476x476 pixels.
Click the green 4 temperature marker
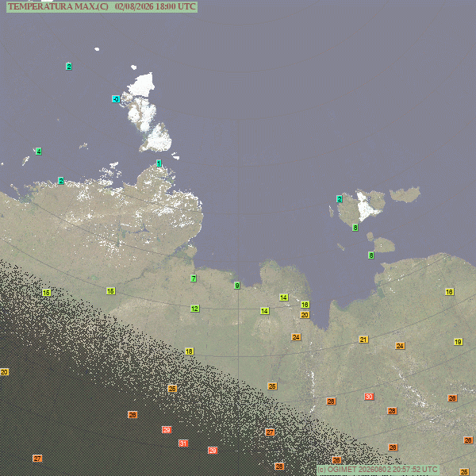coord(39,152)
